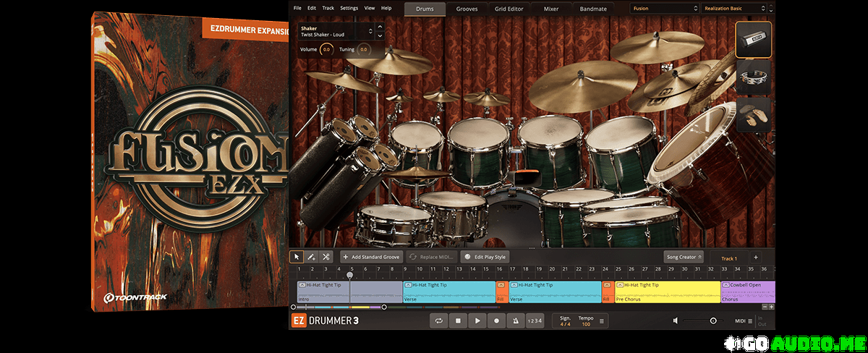Click Replace MIDI button
Screen dimensions: 868x353
click(x=431, y=257)
